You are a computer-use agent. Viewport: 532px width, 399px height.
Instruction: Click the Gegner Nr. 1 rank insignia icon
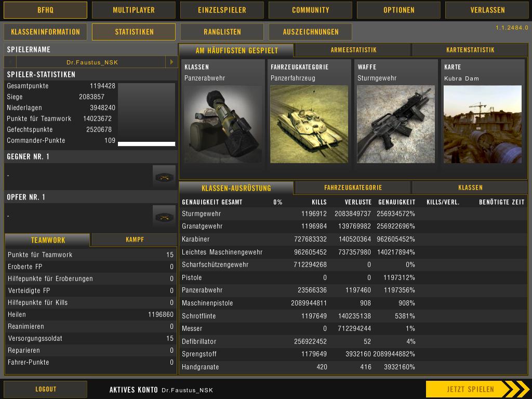(164, 176)
